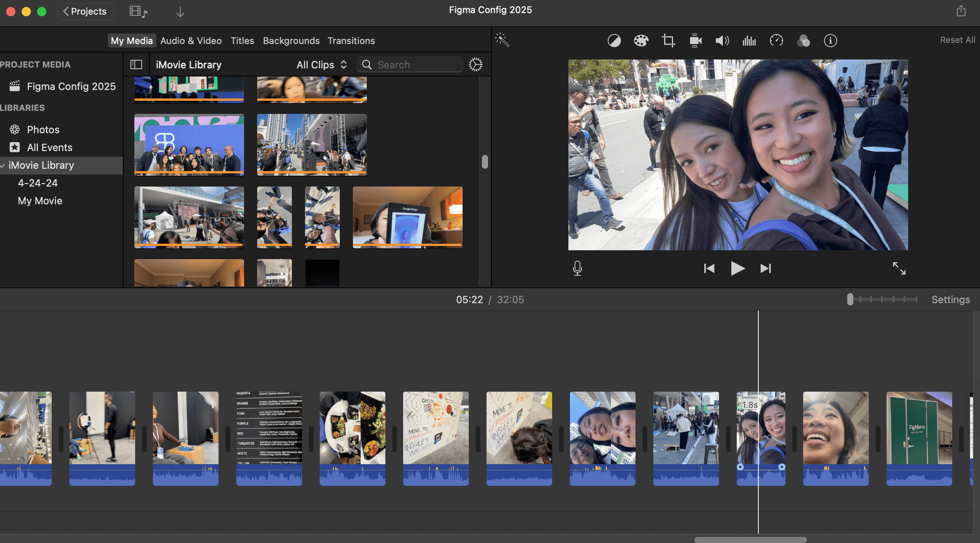Open the All Clips filter dropdown
The width and height of the screenshot is (980, 543).
pyautogui.click(x=321, y=64)
